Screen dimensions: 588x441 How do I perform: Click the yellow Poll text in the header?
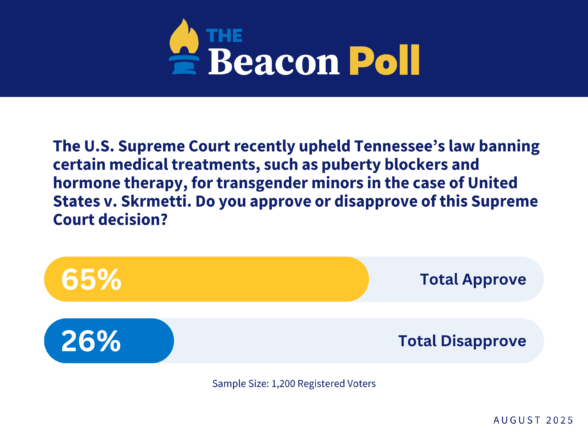384,61
